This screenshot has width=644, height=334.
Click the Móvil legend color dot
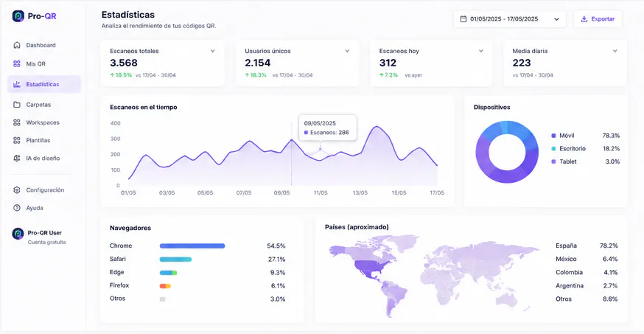tap(553, 136)
